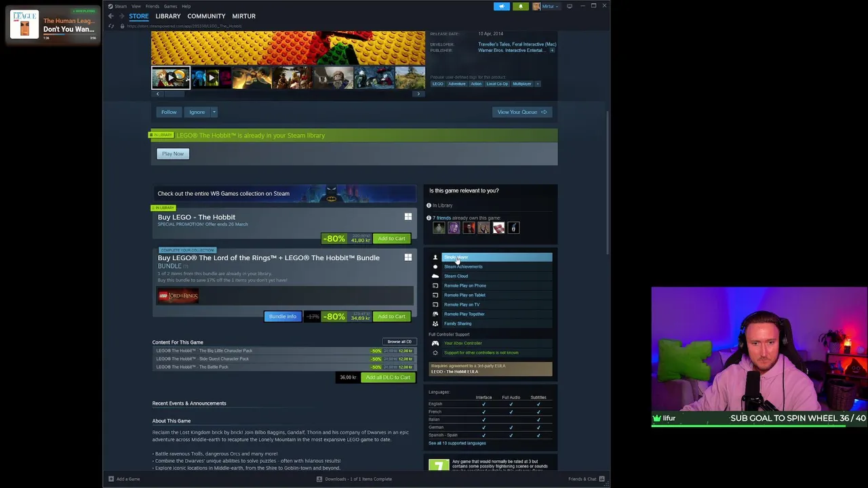
Task: Open the Downloads status in bottom bar
Action: coord(354,479)
